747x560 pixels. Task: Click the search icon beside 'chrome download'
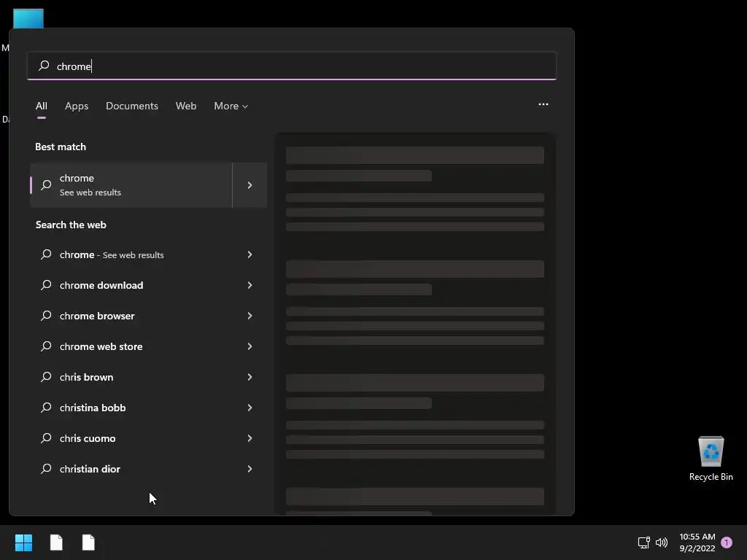46,285
